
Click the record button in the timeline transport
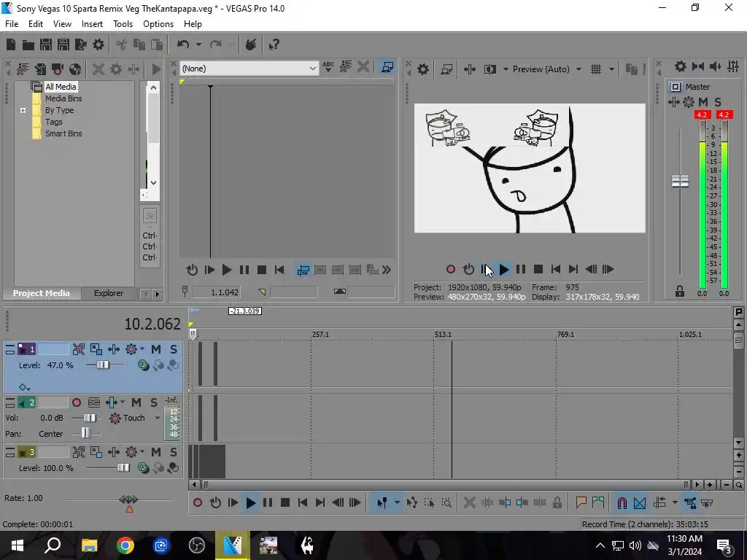click(x=198, y=502)
